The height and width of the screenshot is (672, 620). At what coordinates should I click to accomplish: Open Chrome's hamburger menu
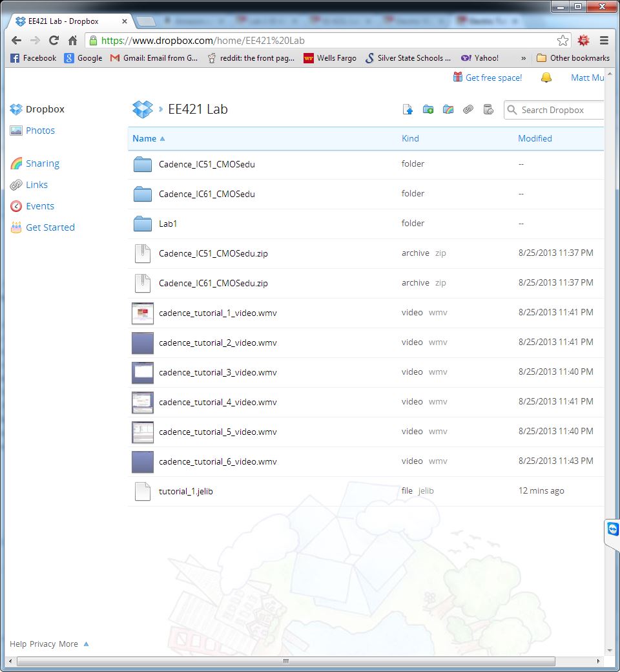click(604, 39)
